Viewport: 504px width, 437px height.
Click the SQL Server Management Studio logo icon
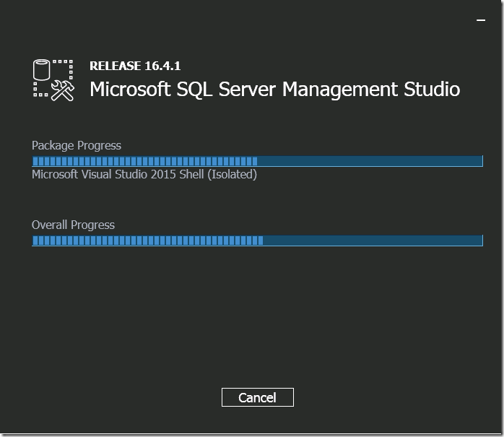point(53,80)
